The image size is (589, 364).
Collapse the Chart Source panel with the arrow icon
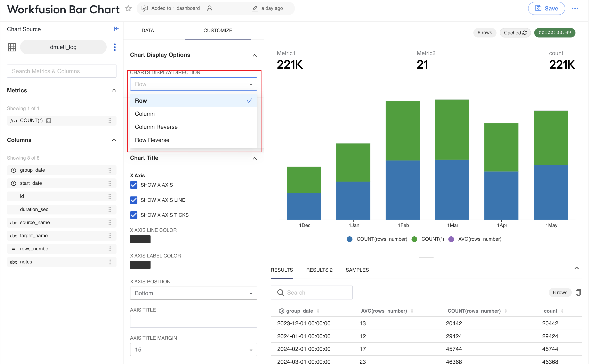[x=116, y=29]
